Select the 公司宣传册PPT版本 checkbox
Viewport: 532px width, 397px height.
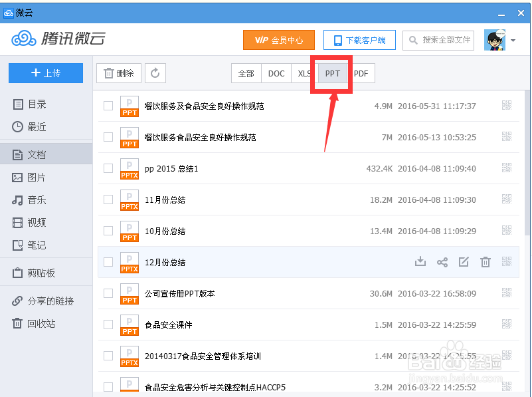(108, 293)
